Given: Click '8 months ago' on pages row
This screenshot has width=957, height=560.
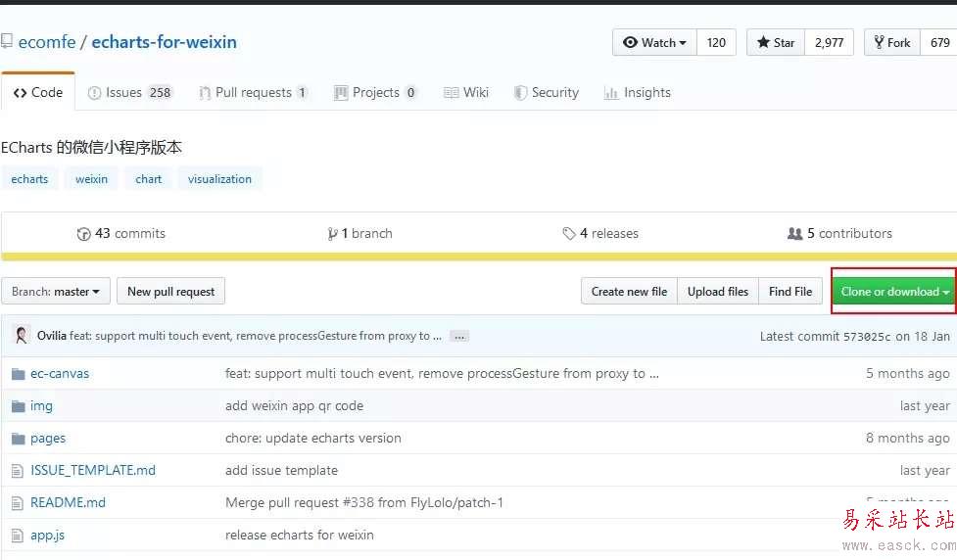Looking at the screenshot, I should click(908, 438).
